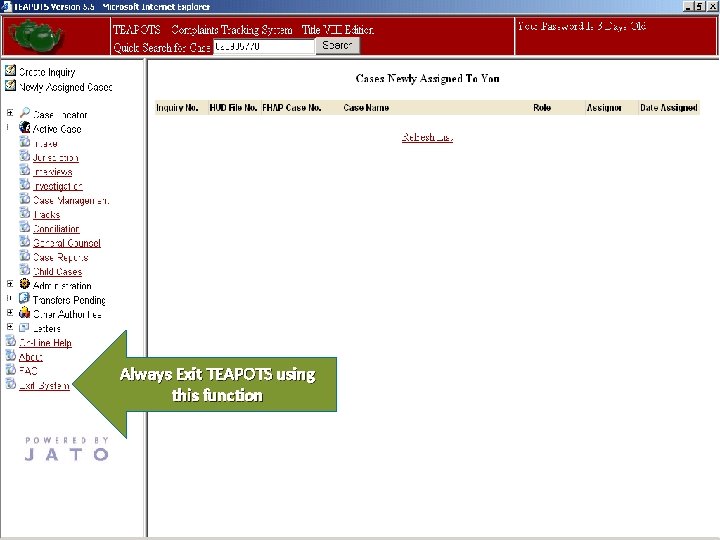Screen dimensions: 720x540
Task: Click the Case Management page icon
Action: [25, 199]
